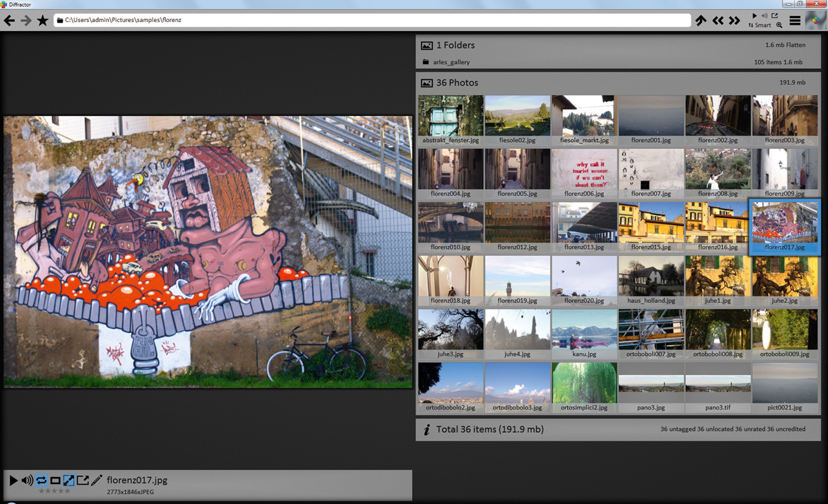This screenshot has width=828, height=504.
Task: Toggle the repeat loop button
Action: (x=41, y=480)
